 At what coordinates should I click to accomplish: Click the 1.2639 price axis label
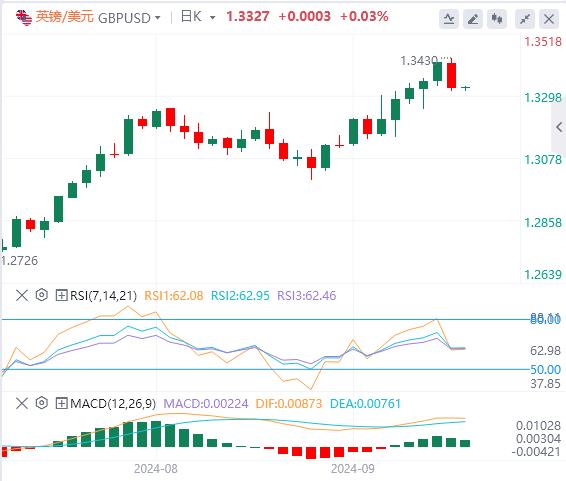pyautogui.click(x=543, y=275)
